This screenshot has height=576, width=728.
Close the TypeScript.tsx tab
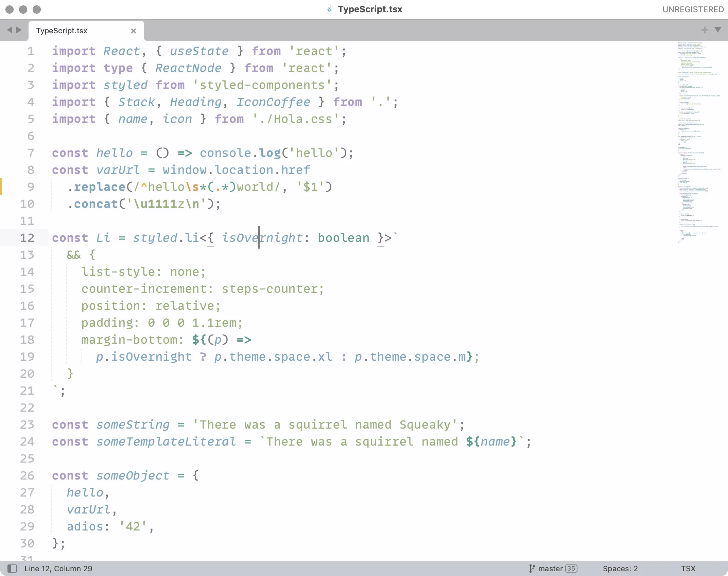[x=133, y=31]
